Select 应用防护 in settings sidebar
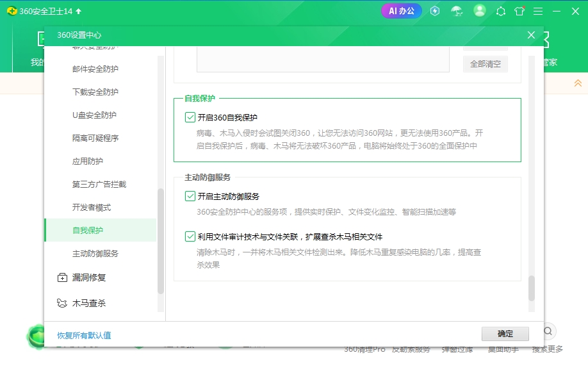Image resolution: width=588 pixels, height=371 pixels. [88, 161]
